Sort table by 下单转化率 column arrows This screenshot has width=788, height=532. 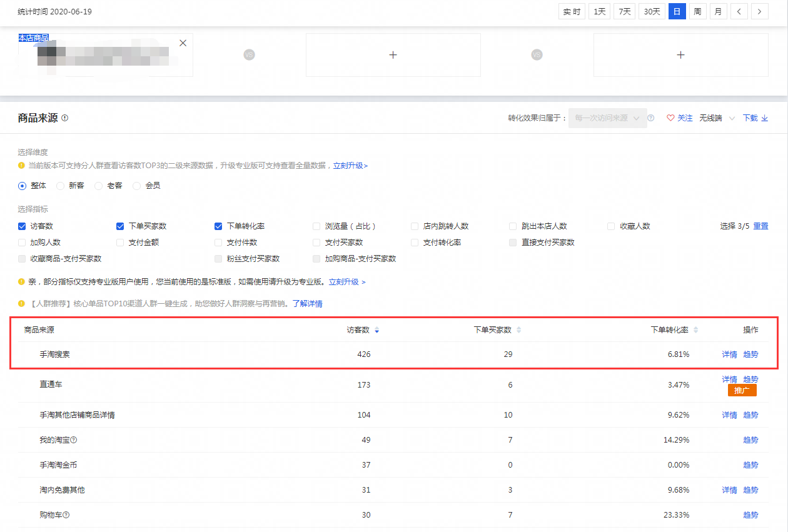[695, 330]
